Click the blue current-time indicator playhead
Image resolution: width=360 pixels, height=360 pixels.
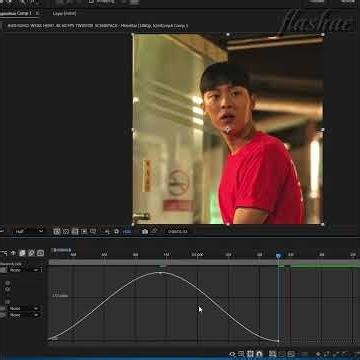[279, 255]
